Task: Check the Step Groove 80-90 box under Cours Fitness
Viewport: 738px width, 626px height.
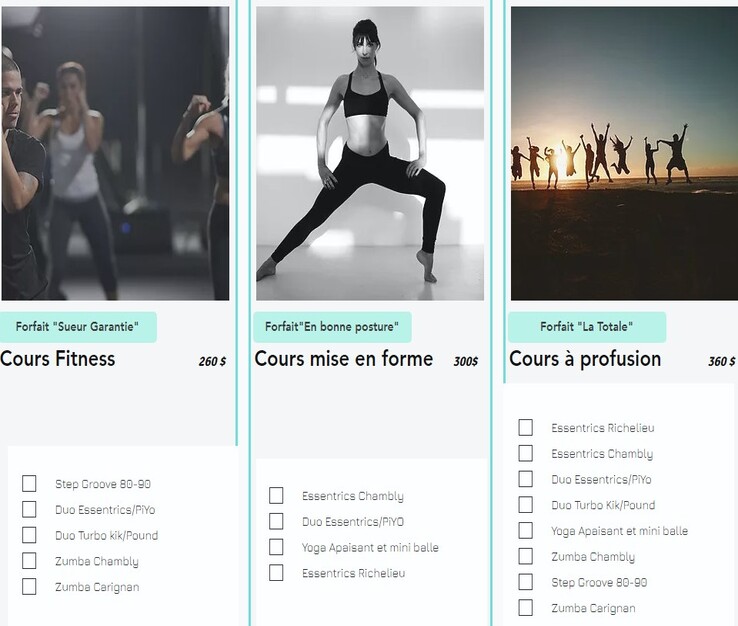Action: 29,483
